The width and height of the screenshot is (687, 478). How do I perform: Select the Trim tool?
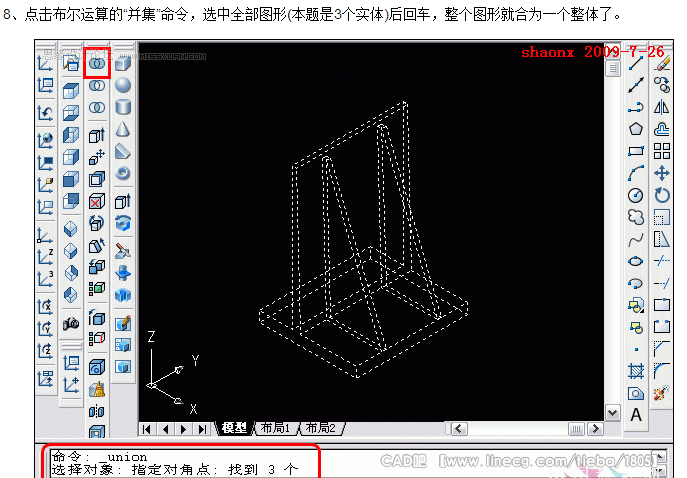pos(662,261)
